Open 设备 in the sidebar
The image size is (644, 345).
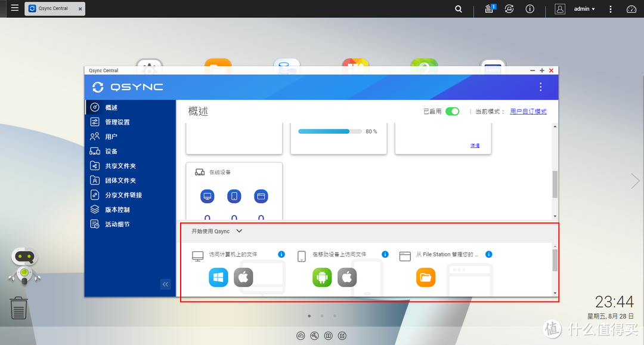[130, 152]
